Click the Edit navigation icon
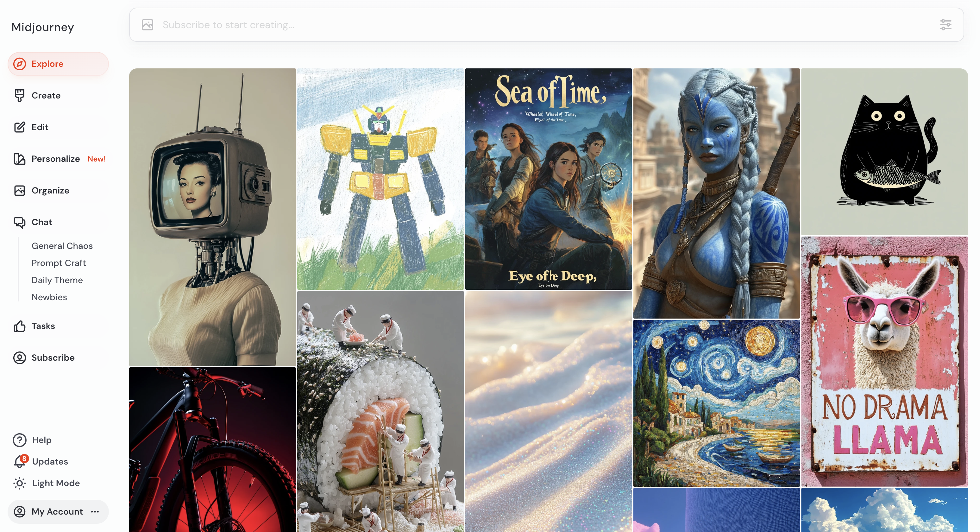Screen dimensions: 980x532 [x=19, y=126]
